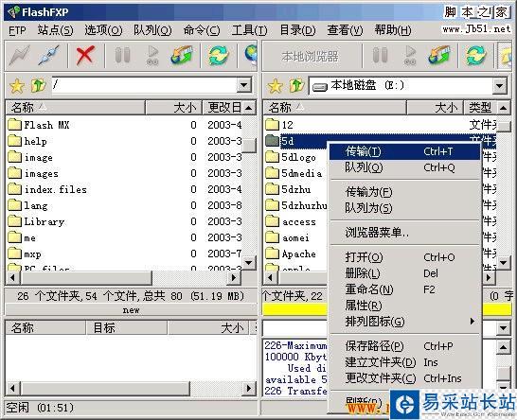Select the images folder icon
The width and height of the screenshot is (517, 420).
coord(14,173)
